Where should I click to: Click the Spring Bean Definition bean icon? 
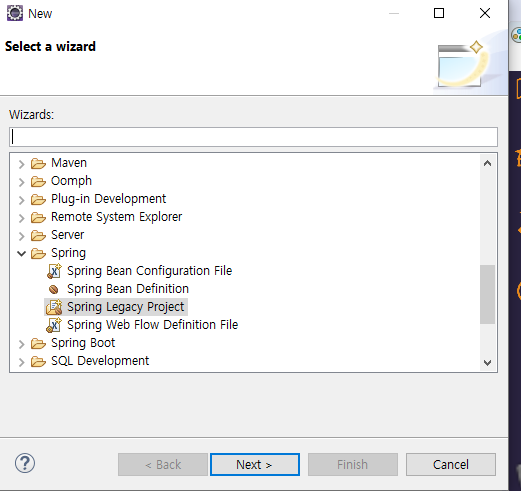click(54, 289)
